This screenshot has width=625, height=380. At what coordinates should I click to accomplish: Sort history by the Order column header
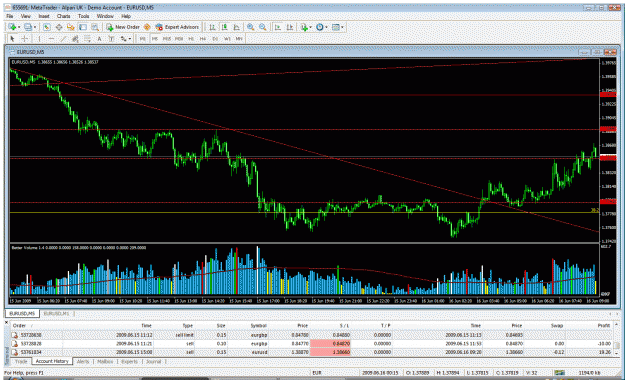coord(19,326)
